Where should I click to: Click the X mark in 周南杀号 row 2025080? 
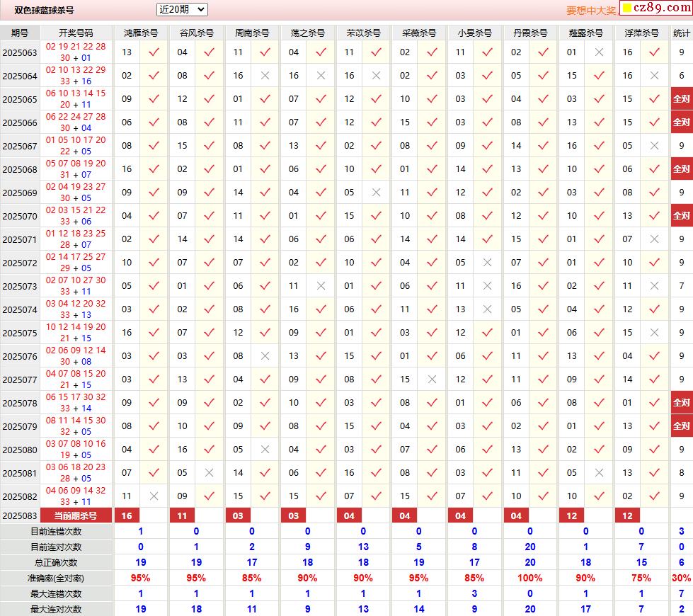265,450
